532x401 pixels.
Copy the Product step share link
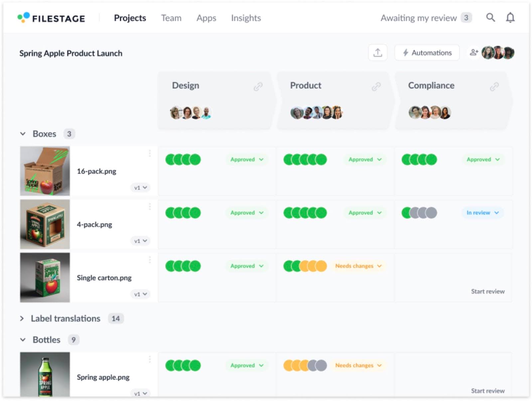(376, 86)
